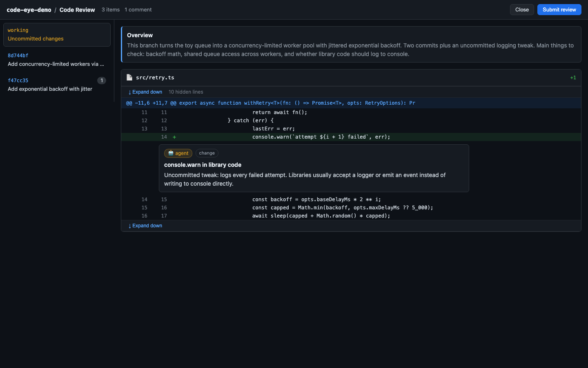This screenshot has height=368, width=588.
Task: Click the 'const capped' code line
Action: click(351, 208)
